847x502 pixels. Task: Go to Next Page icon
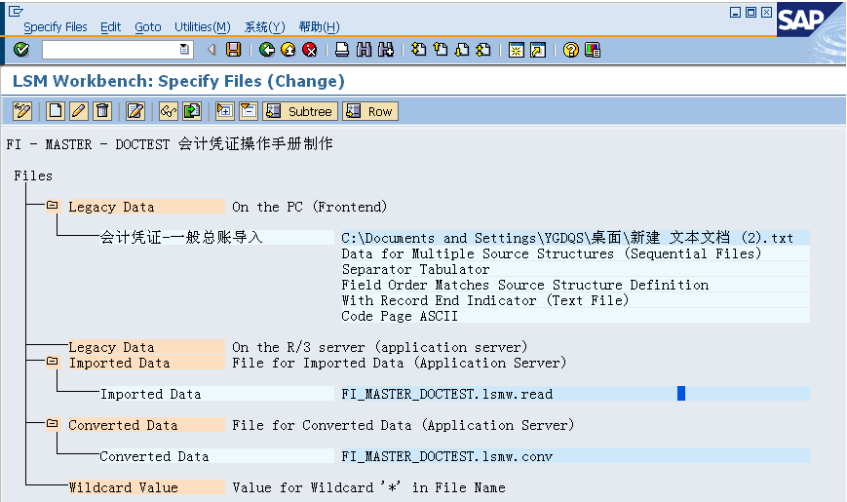tap(462, 50)
